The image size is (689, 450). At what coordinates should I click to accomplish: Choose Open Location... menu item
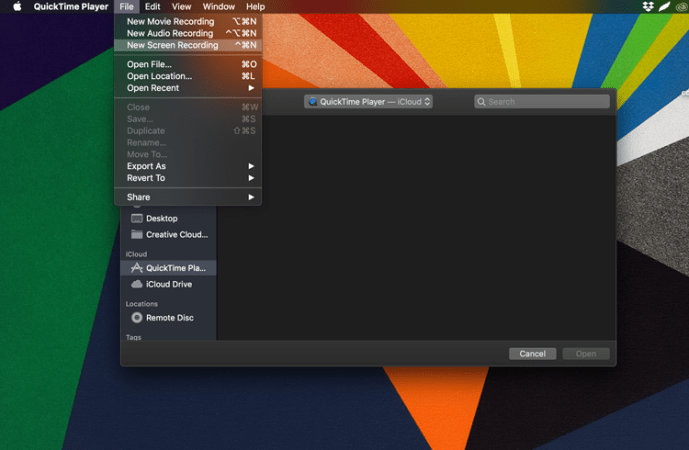188,76
